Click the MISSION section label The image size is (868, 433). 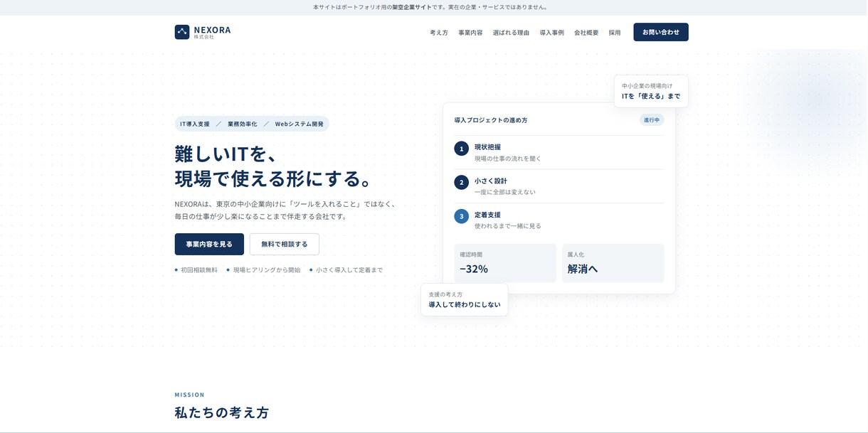190,395
